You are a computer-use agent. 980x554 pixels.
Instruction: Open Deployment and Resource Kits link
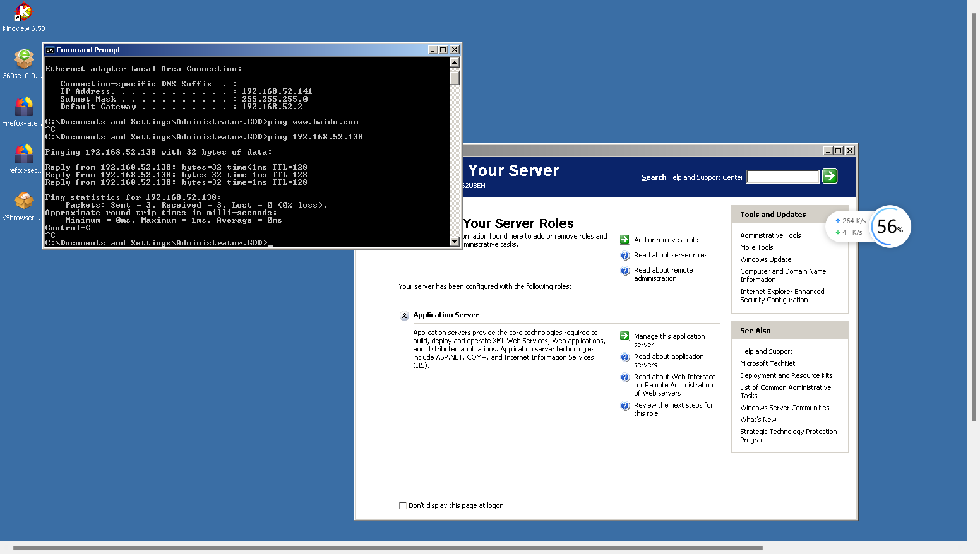click(786, 375)
